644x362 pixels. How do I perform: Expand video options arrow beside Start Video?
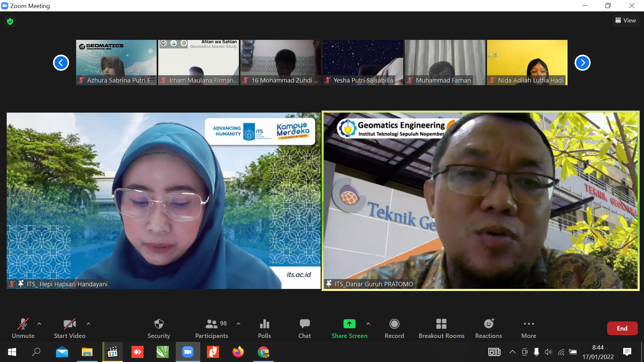[x=89, y=324]
